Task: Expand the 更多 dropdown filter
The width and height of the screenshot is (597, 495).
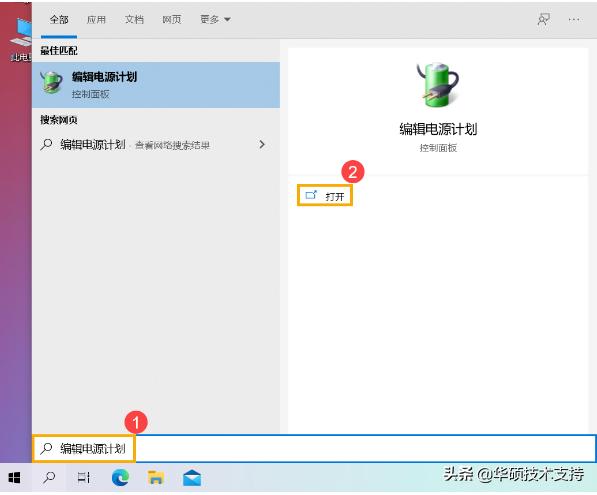Action: pos(215,19)
